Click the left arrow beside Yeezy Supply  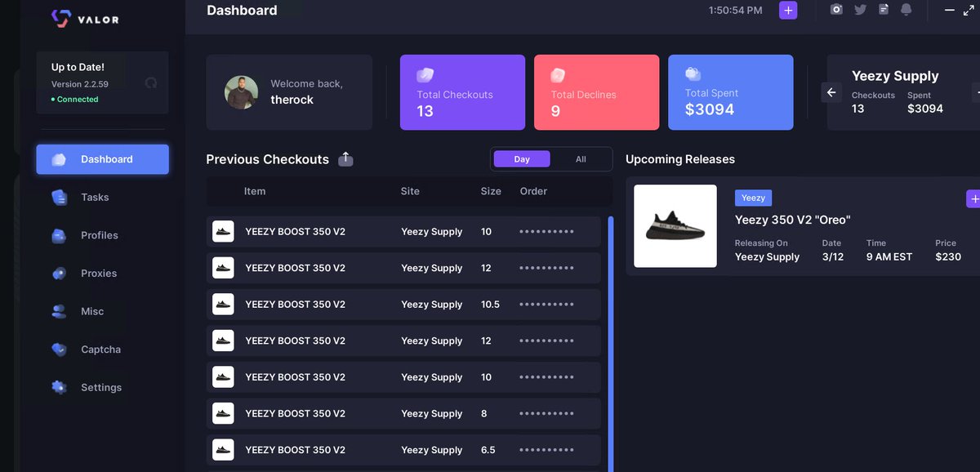point(831,92)
